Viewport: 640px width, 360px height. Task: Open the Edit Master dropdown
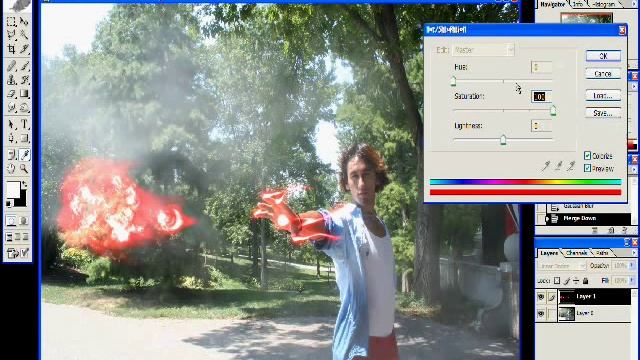[x=483, y=50]
